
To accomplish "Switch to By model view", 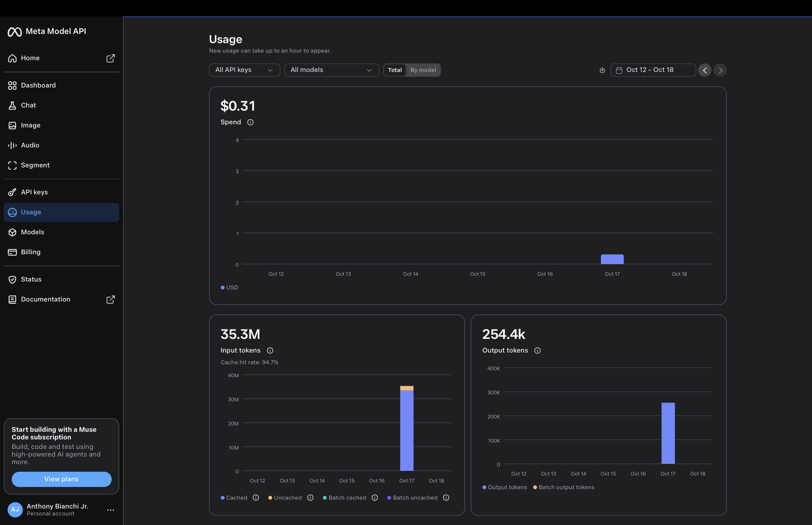I will coord(423,70).
